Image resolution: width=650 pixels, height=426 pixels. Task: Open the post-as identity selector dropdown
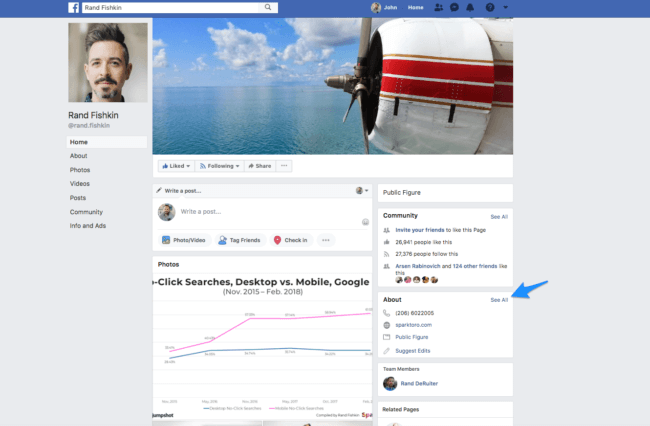362,191
